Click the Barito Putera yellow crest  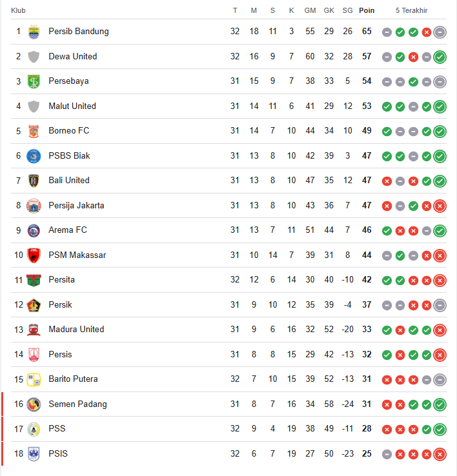pos(34,380)
